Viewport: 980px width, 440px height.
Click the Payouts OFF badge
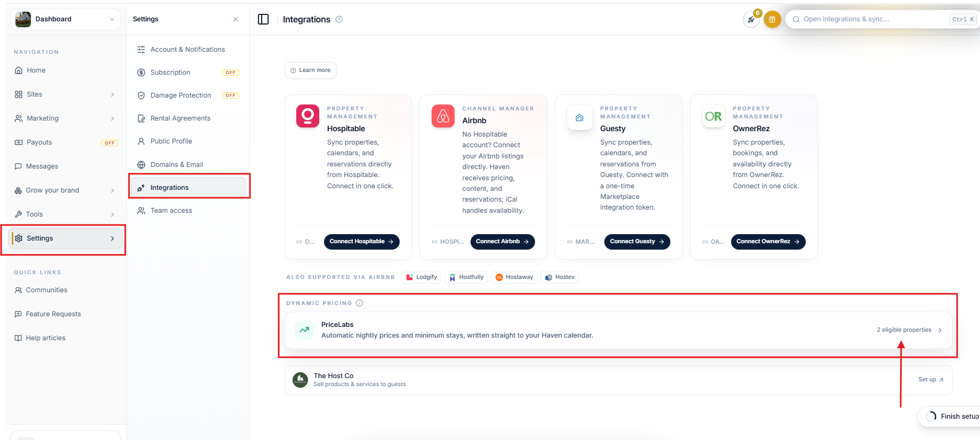point(110,143)
